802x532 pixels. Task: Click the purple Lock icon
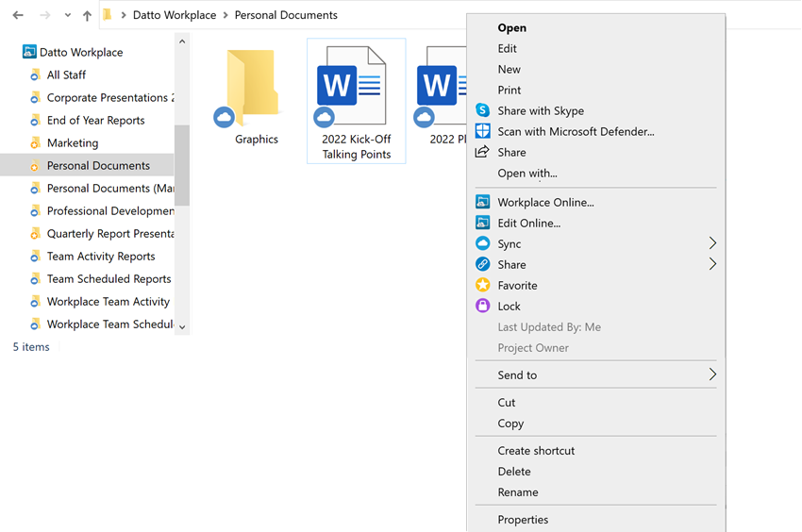(483, 306)
